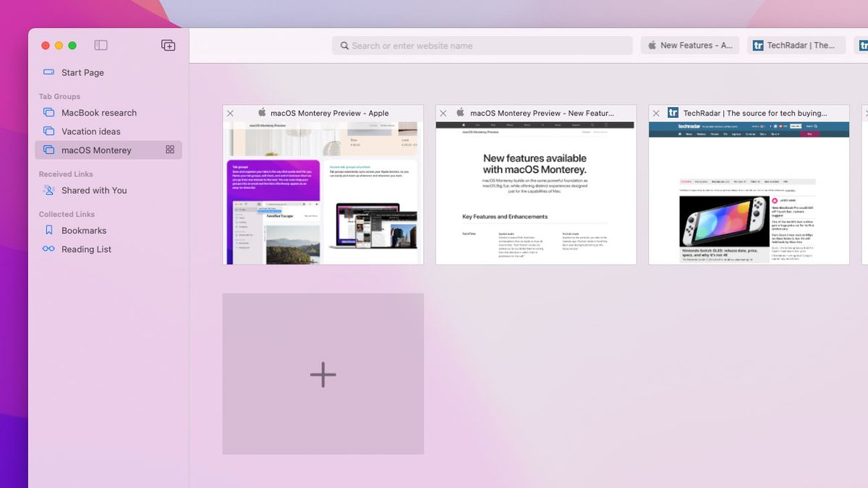Close the TechRadar tab thumbnail

tap(656, 113)
